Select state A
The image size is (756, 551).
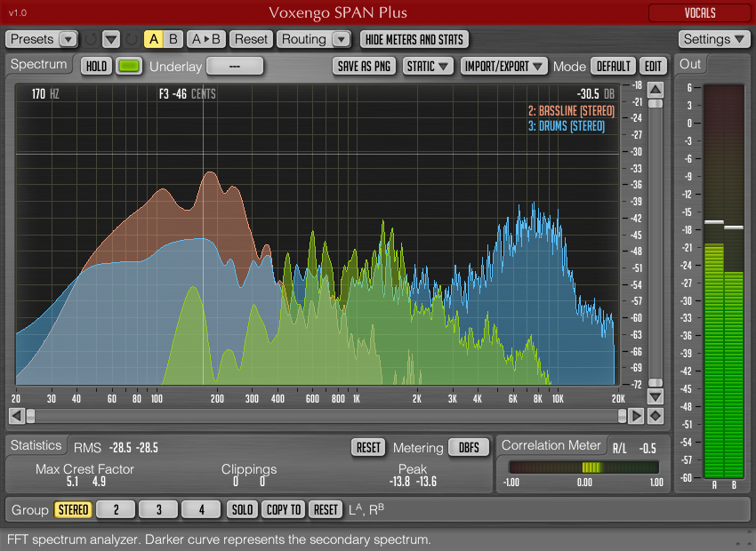pos(154,39)
